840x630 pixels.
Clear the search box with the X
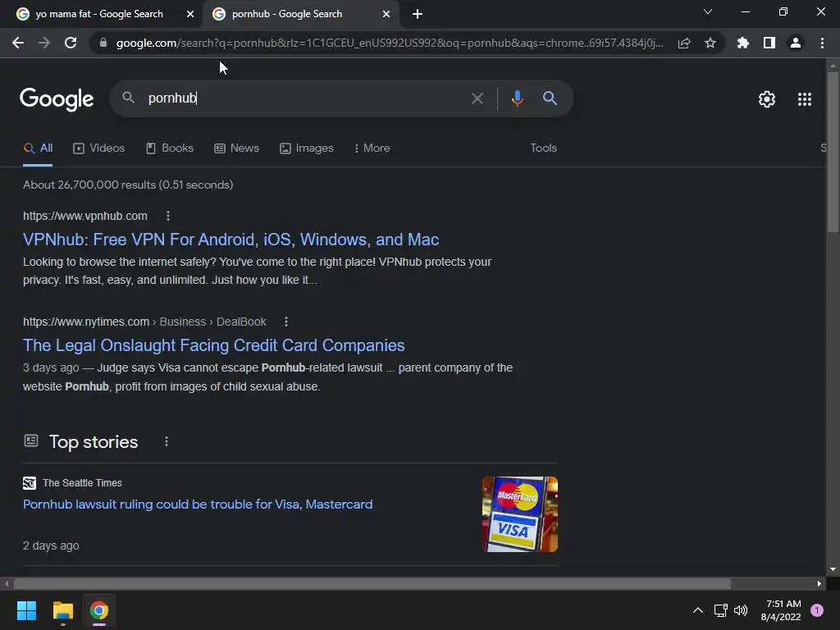click(477, 98)
